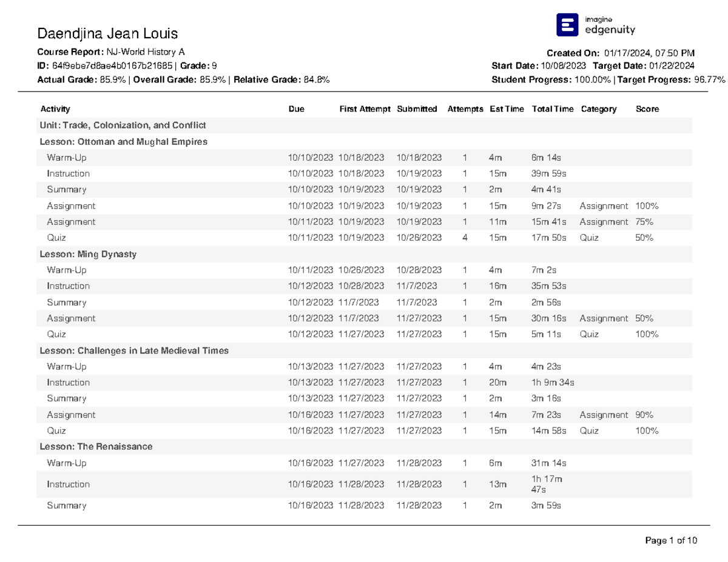Select the Unit: Trade, Colonization, and Conflict row
The image size is (728, 562).
(123, 125)
